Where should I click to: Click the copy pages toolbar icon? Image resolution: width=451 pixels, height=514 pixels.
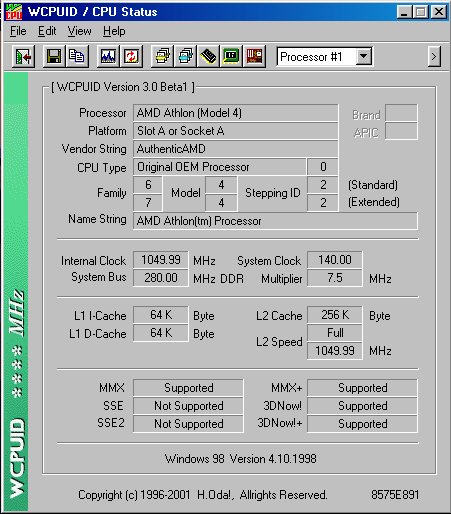77,57
